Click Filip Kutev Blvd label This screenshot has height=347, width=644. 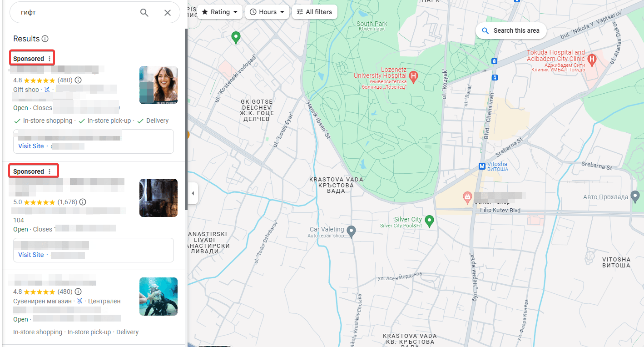point(500,211)
